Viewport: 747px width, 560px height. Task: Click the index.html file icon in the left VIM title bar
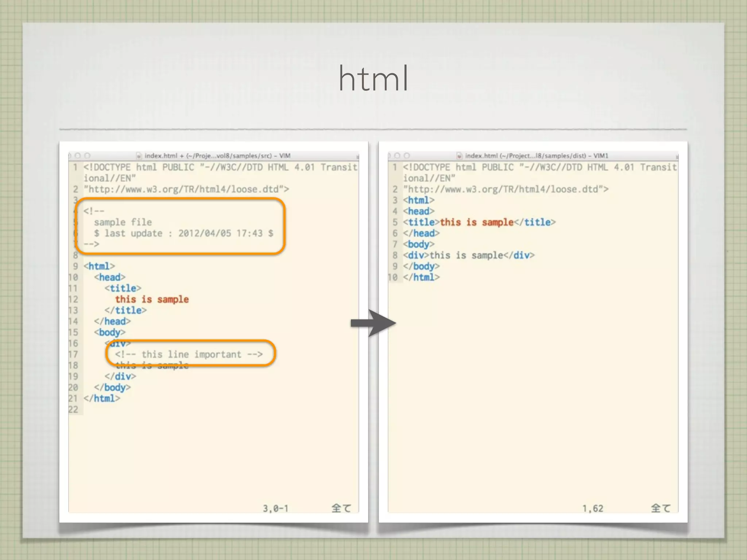pyautogui.click(x=139, y=156)
